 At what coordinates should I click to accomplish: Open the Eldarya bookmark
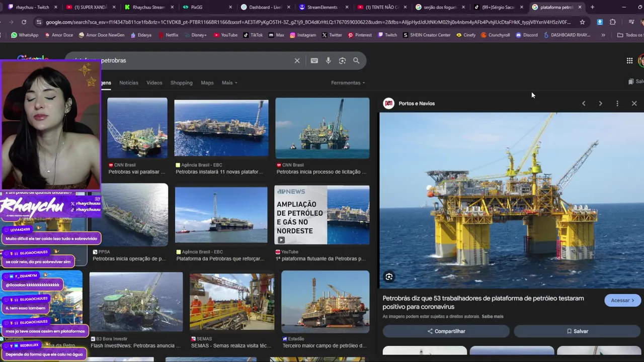(x=141, y=35)
